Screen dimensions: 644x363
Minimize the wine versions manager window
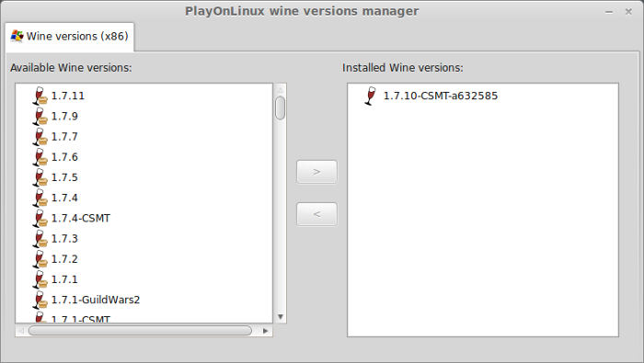[x=609, y=12]
